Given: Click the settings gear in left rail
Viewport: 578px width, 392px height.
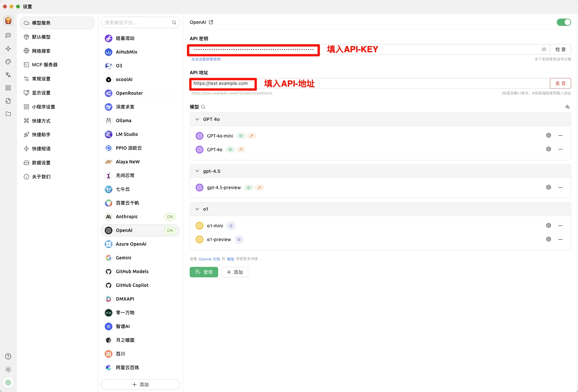Looking at the screenshot, I should coord(8,382).
